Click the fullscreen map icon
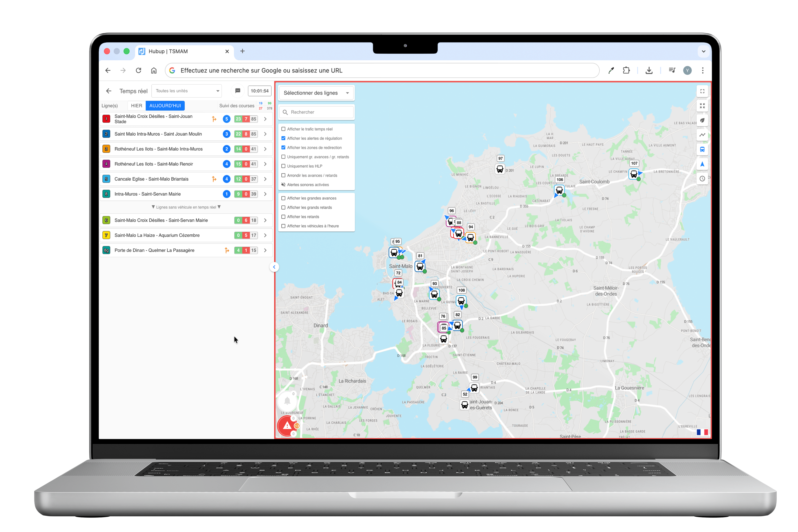 click(702, 91)
